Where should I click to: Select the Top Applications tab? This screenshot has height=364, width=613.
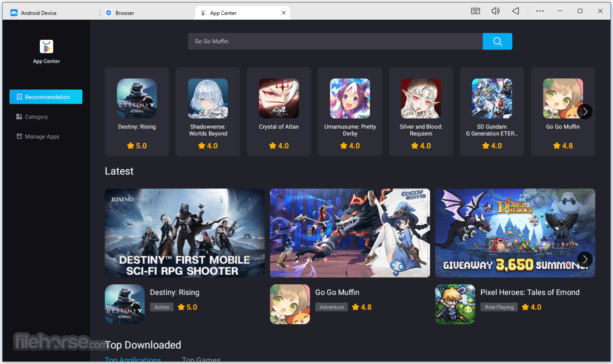[133, 360]
